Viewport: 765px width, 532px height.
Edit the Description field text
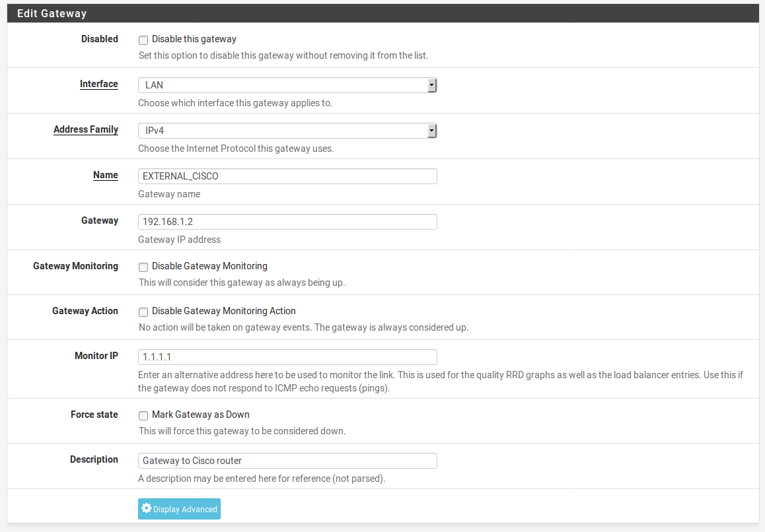click(287, 461)
